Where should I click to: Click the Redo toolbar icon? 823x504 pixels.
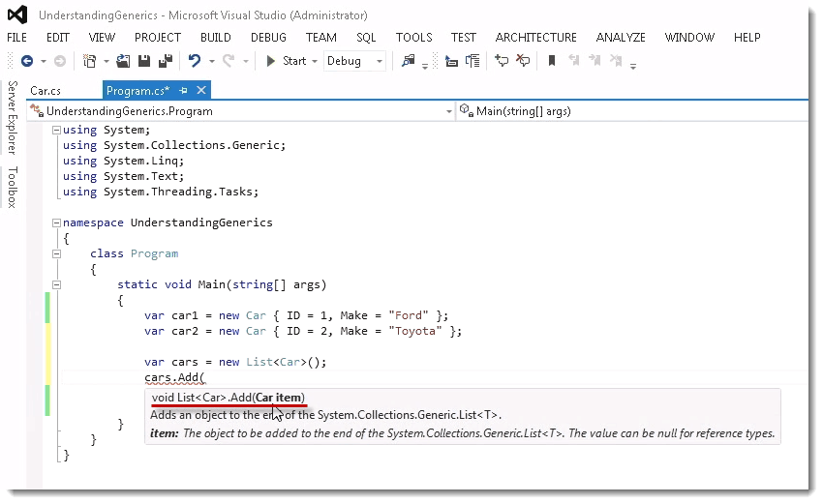(x=229, y=61)
